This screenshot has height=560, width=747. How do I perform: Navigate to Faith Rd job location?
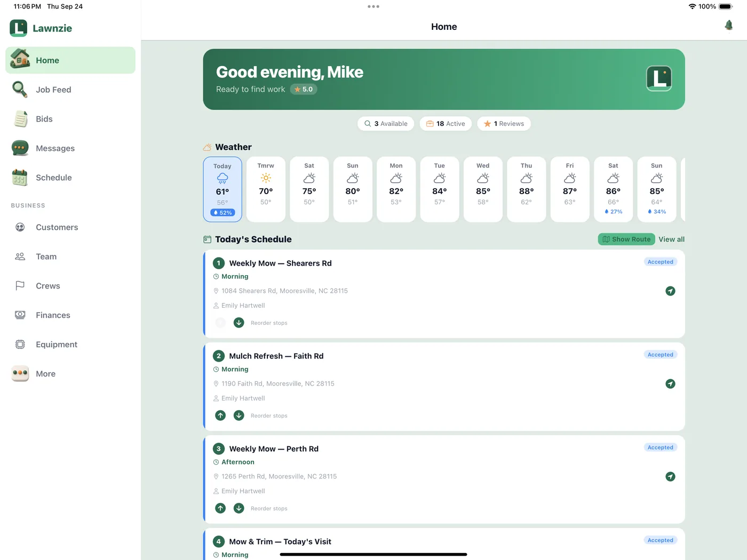tap(670, 383)
